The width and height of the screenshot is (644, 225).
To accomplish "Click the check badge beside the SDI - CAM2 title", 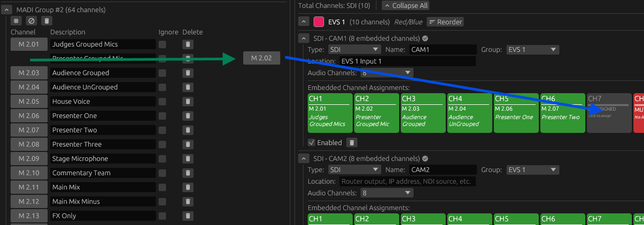I will point(425,158).
